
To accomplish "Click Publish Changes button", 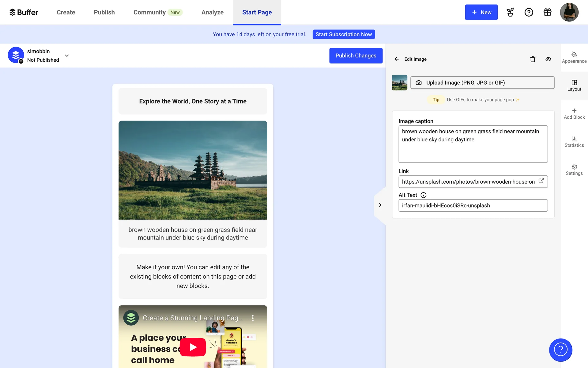I will pyautogui.click(x=356, y=56).
